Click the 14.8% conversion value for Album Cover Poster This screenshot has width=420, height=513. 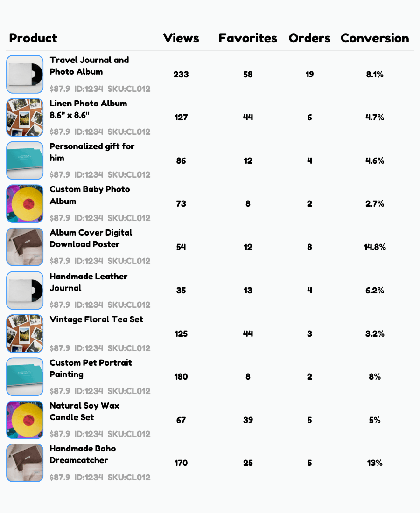click(x=375, y=247)
